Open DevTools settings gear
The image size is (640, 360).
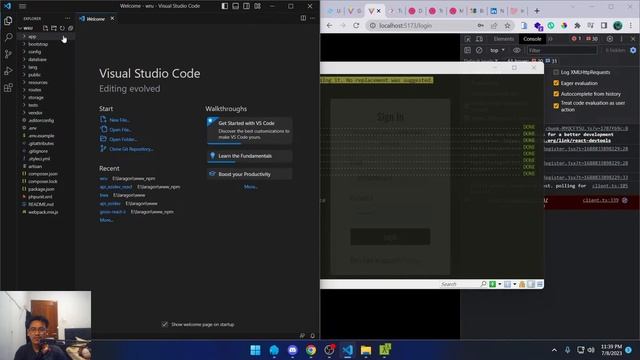tap(610, 39)
